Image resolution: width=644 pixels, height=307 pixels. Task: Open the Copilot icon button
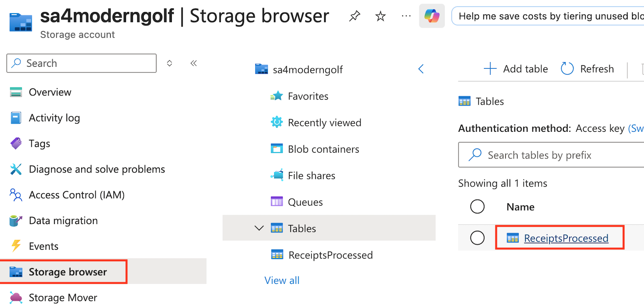tap(431, 17)
